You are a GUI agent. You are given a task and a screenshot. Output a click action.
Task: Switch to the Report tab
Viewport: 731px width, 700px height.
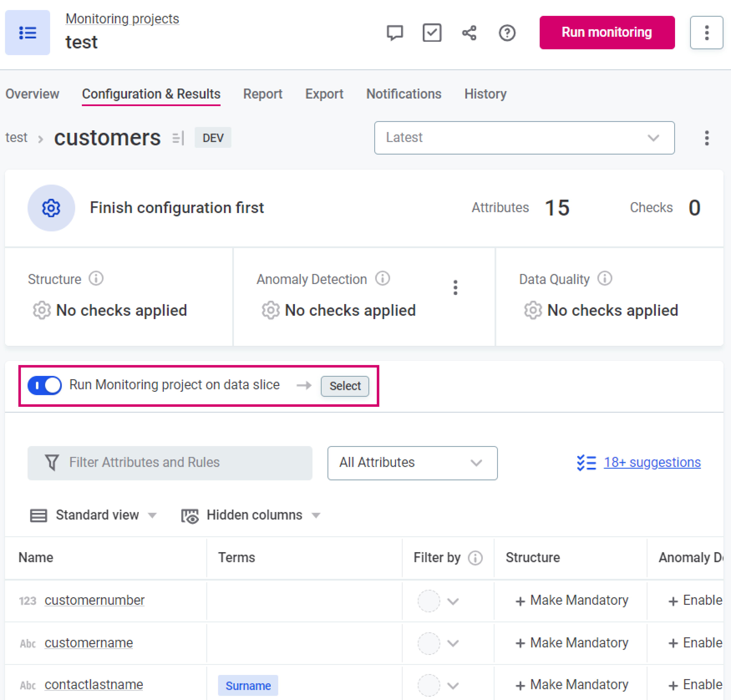[263, 94]
